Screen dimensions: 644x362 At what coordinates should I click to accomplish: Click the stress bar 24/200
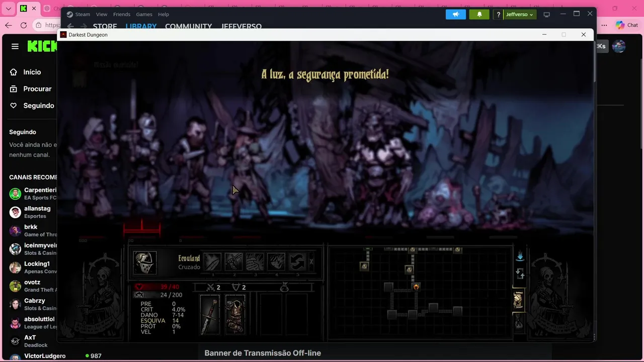(157, 295)
